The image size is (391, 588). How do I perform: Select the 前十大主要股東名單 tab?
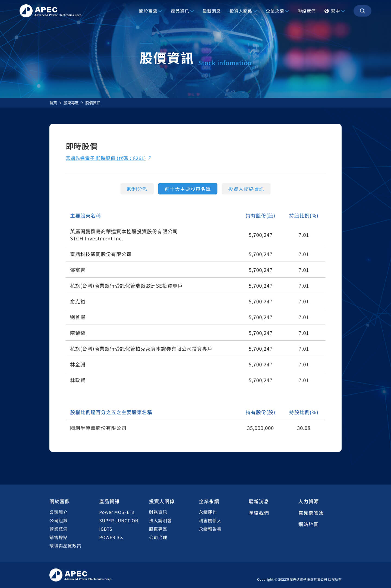pos(188,189)
